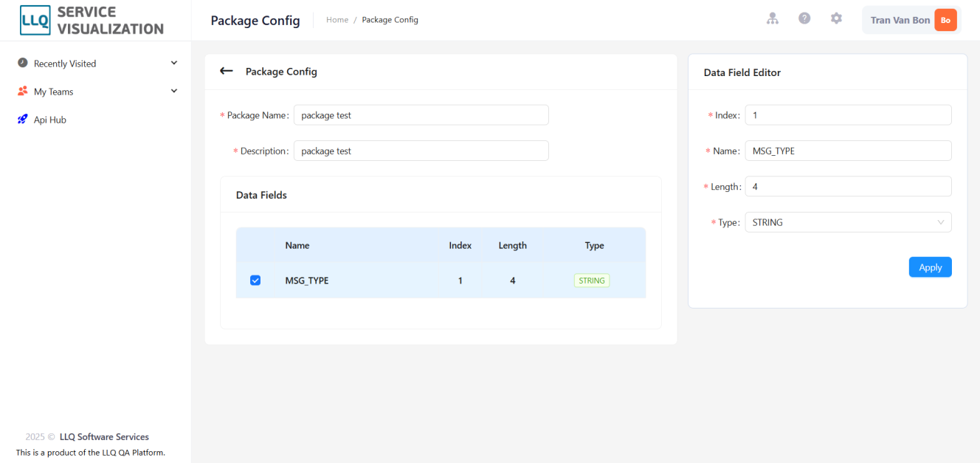Expand the Recently Visited chevron
This screenshot has height=463, width=980.
pyautogui.click(x=174, y=63)
